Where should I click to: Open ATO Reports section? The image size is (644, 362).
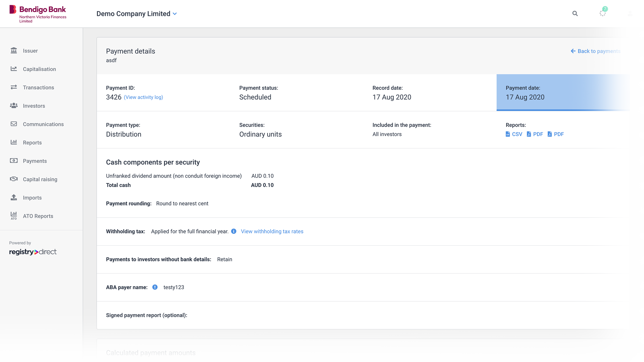coord(38,216)
